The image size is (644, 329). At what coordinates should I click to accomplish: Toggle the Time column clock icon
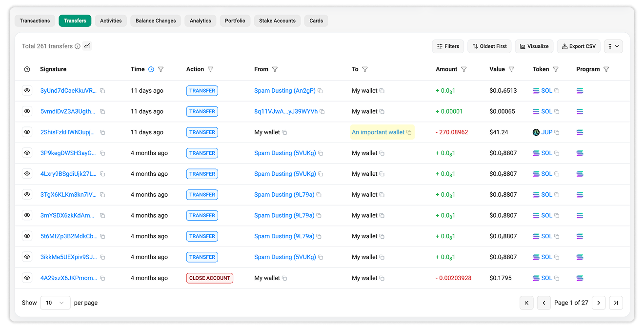point(151,69)
